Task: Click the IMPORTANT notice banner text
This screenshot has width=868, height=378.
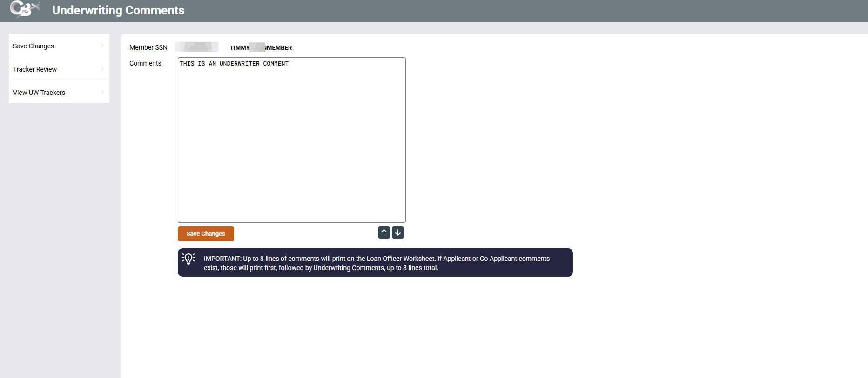Action: click(x=376, y=263)
